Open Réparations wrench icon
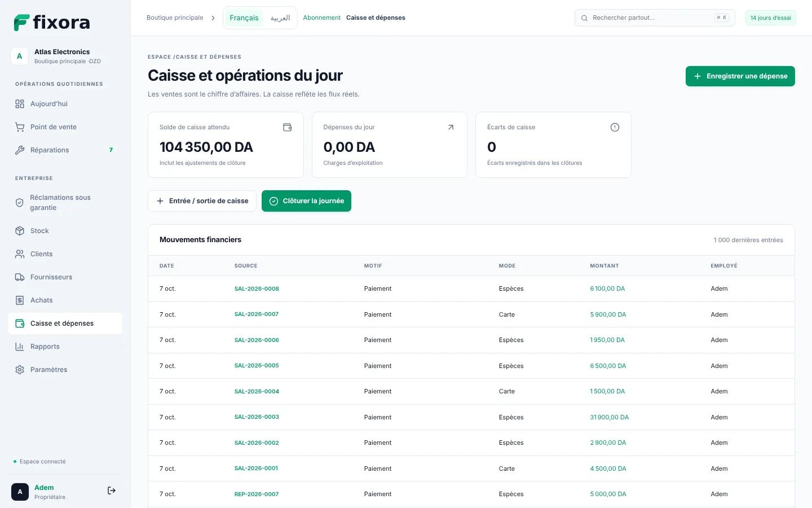812x508 pixels. pos(20,150)
